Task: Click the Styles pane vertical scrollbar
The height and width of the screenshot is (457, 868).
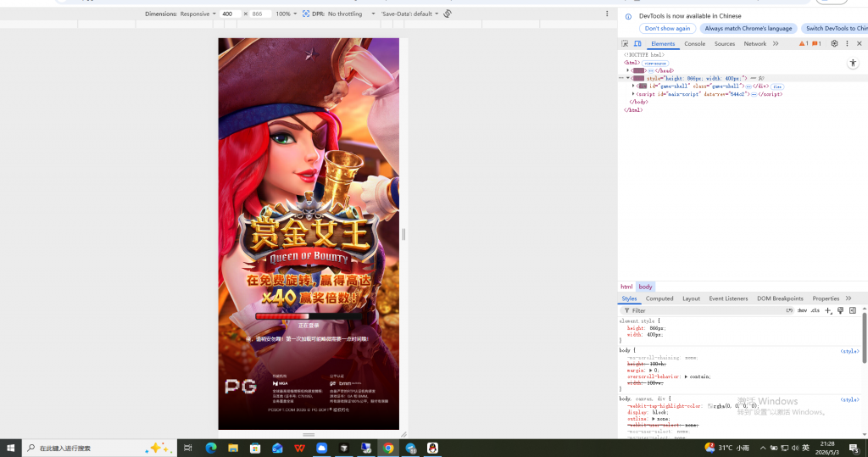Action: point(865,338)
